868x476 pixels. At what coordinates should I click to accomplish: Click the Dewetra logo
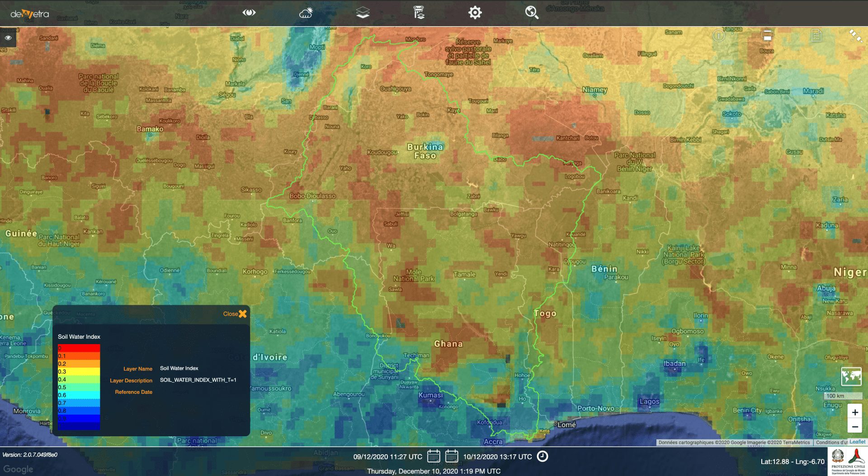coord(29,14)
